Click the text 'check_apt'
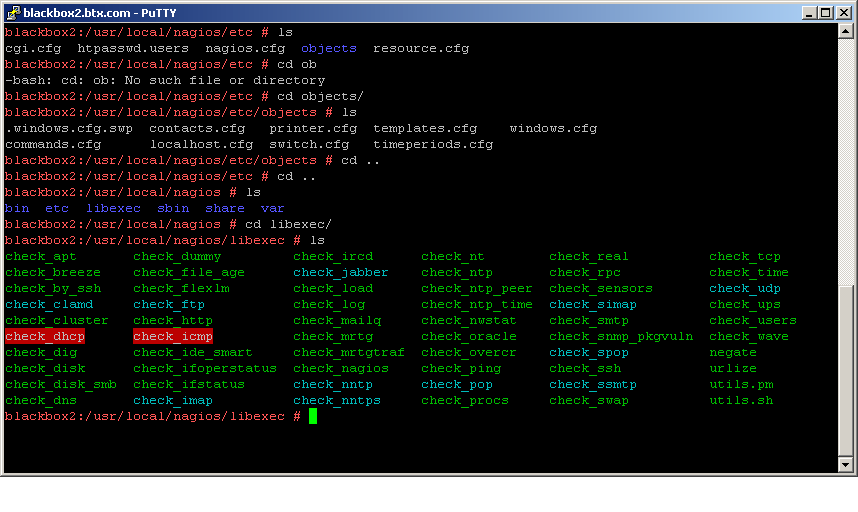Image resolution: width=858 pixels, height=512 pixels. click(x=41, y=257)
